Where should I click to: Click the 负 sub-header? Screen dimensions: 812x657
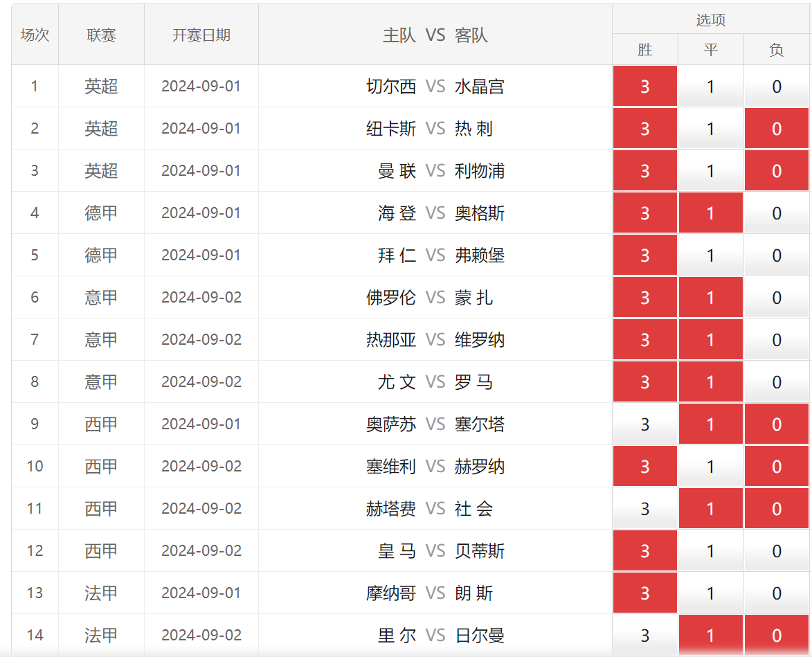point(776,50)
